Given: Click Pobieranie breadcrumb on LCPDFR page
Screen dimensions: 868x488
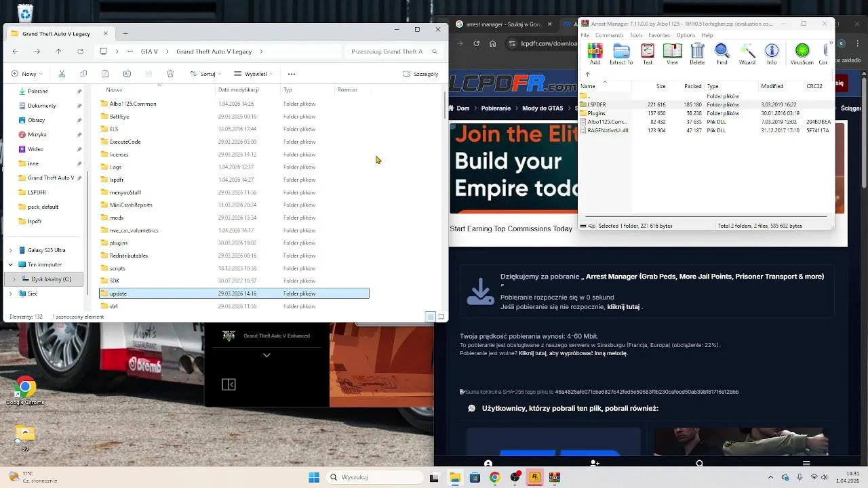Looking at the screenshot, I should [496, 108].
